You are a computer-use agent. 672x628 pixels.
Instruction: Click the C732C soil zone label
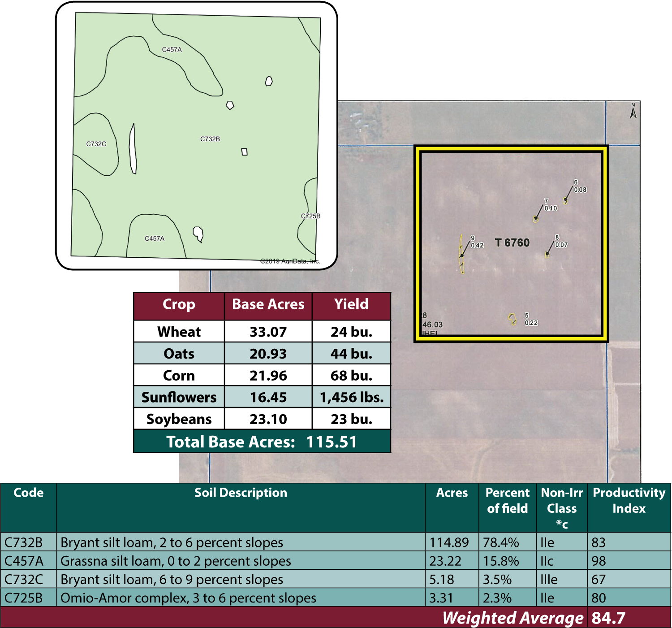[x=96, y=144]
